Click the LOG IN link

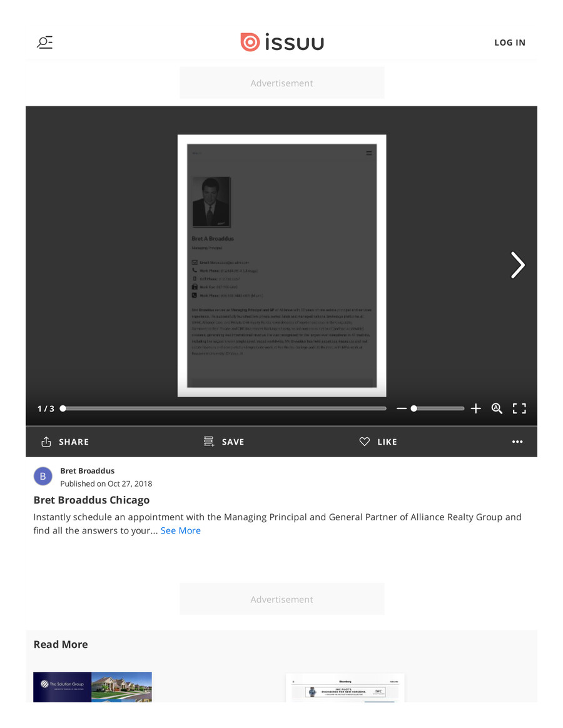tap(510, 43)
